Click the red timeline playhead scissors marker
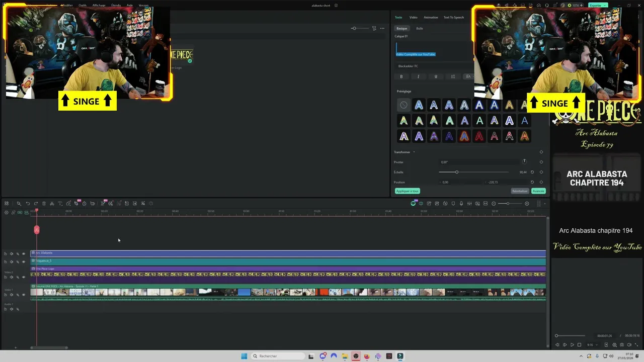This screenshot has height=362, width=644. coord(36,230)
